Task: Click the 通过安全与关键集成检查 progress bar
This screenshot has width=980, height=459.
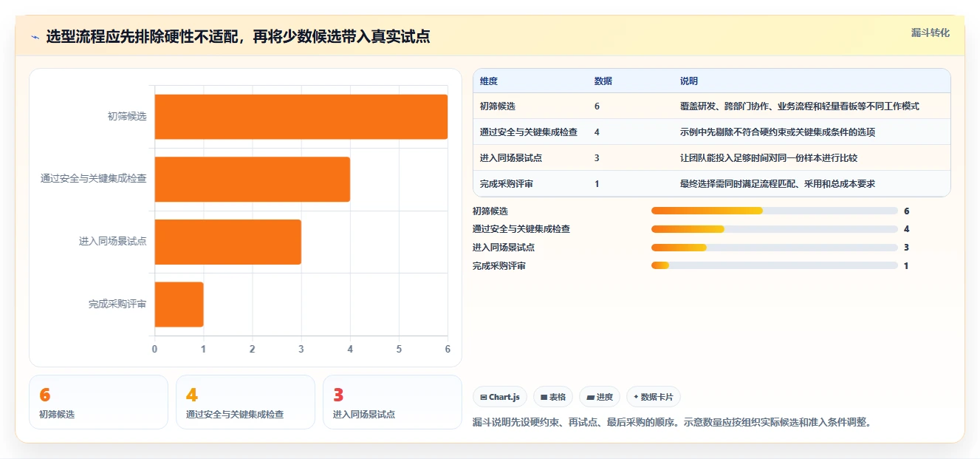Action: (x=774, y=229)
